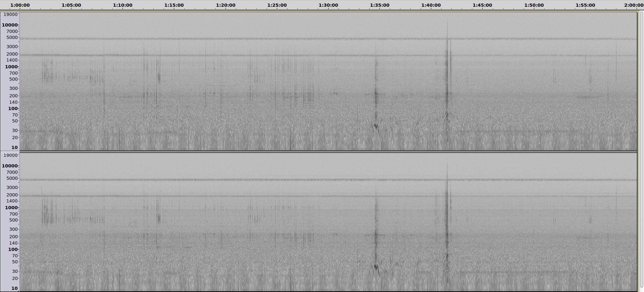This screenshot has height=292, width=644.
Task: Click the 1:55:00 ruler mark
Action: click(x=585, y=5)
